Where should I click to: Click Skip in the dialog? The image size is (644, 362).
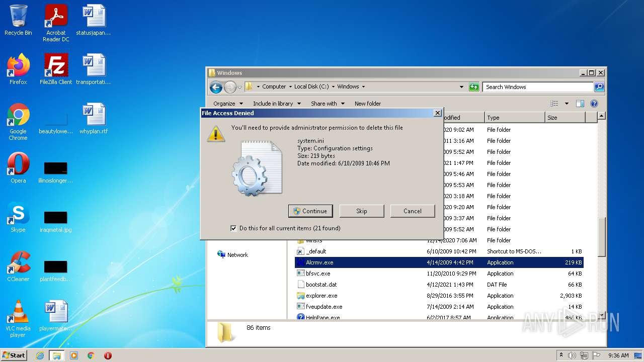point(362,211)
